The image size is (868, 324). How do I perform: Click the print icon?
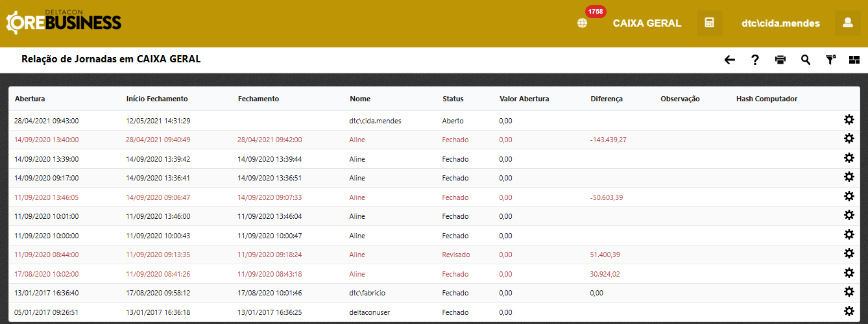[780, 60]
